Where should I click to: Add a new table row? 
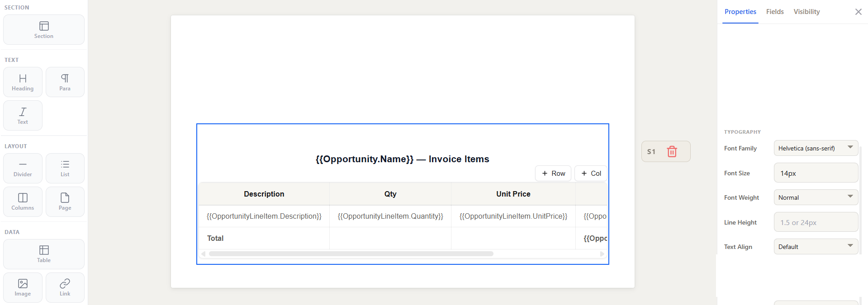pos(553,174)
